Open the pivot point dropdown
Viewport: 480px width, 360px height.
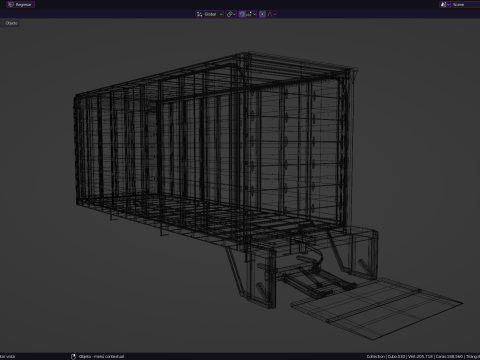click(x=231, y=14)
